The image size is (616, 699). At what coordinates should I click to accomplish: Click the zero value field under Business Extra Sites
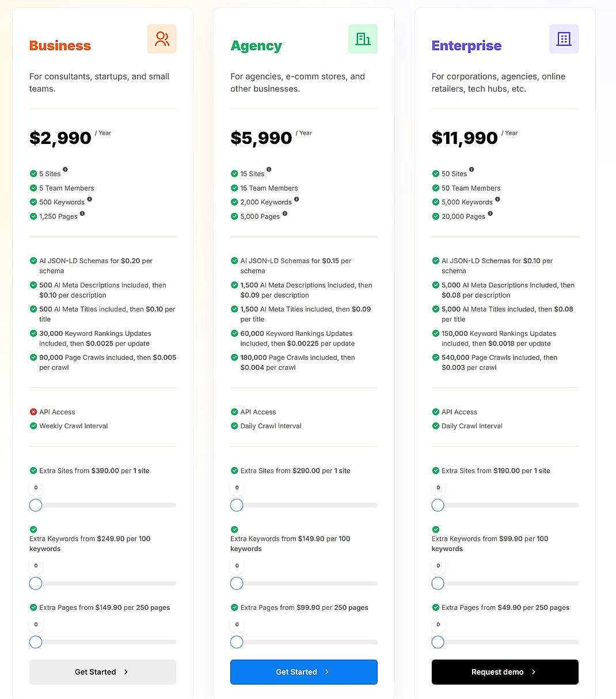tap(36, 488)
